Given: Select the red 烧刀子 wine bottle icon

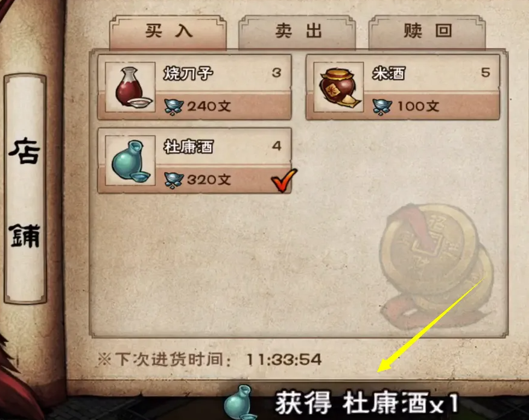Looking at the screenshot, I should [x=130, y=87].
